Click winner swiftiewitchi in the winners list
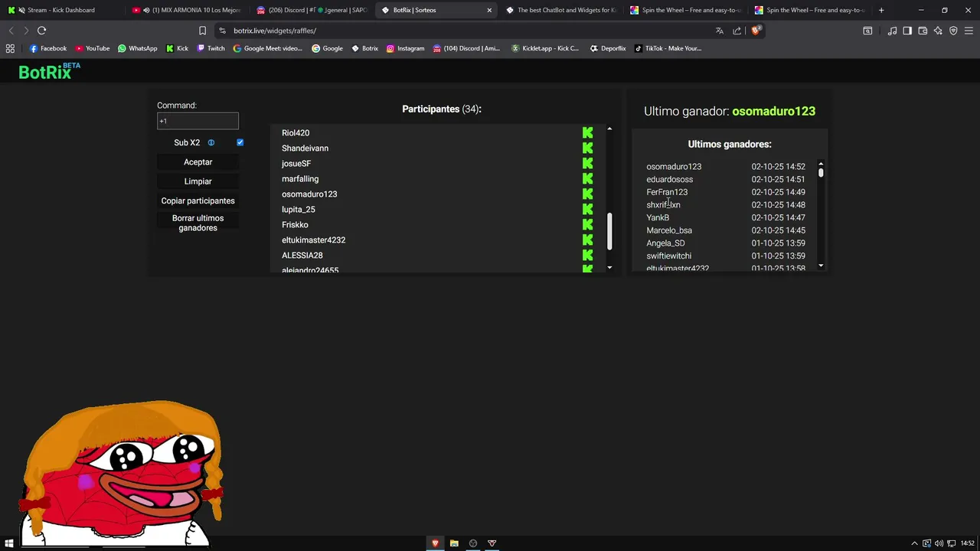 click(669, 256)
